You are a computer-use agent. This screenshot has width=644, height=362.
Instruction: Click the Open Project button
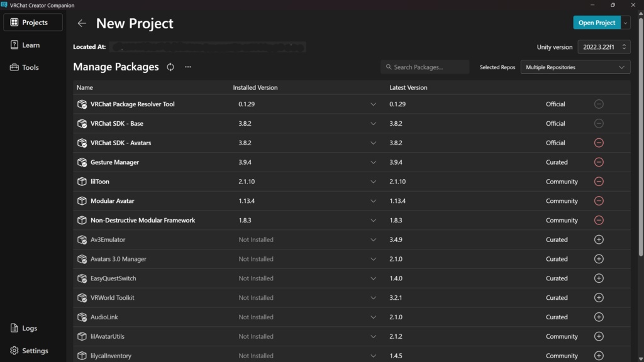(596, 23)
